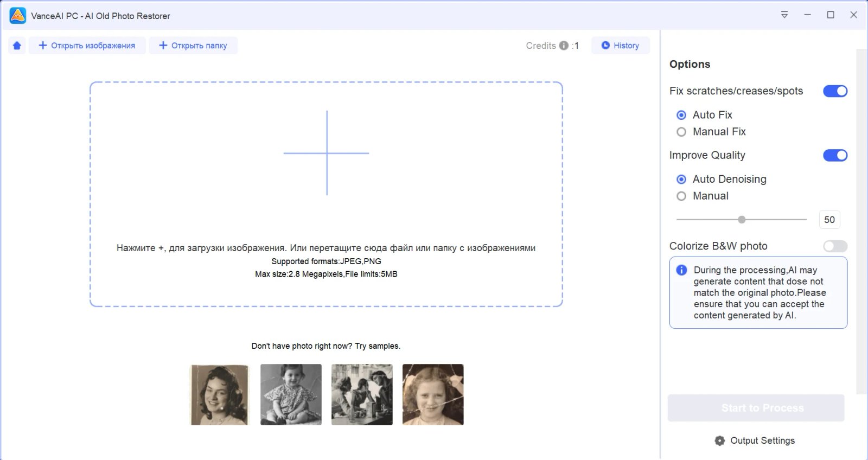Viewport: 868px width, 460px height.
Task: Open Output Settings
Action: [x=755, y=440]
